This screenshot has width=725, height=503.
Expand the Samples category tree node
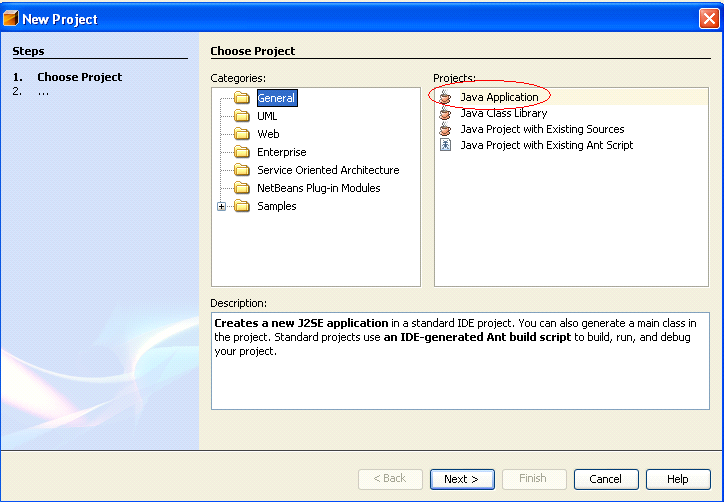(x=221, y=207)
